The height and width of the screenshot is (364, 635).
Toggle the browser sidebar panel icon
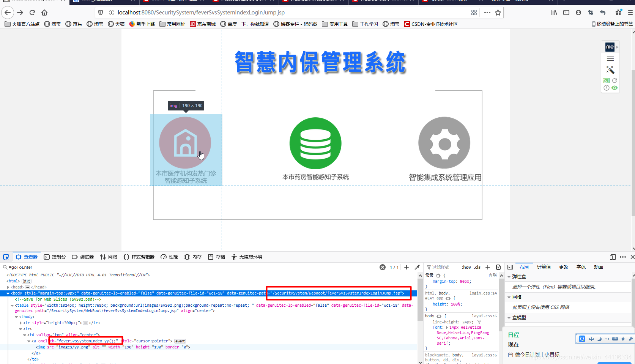coord(566,13)
